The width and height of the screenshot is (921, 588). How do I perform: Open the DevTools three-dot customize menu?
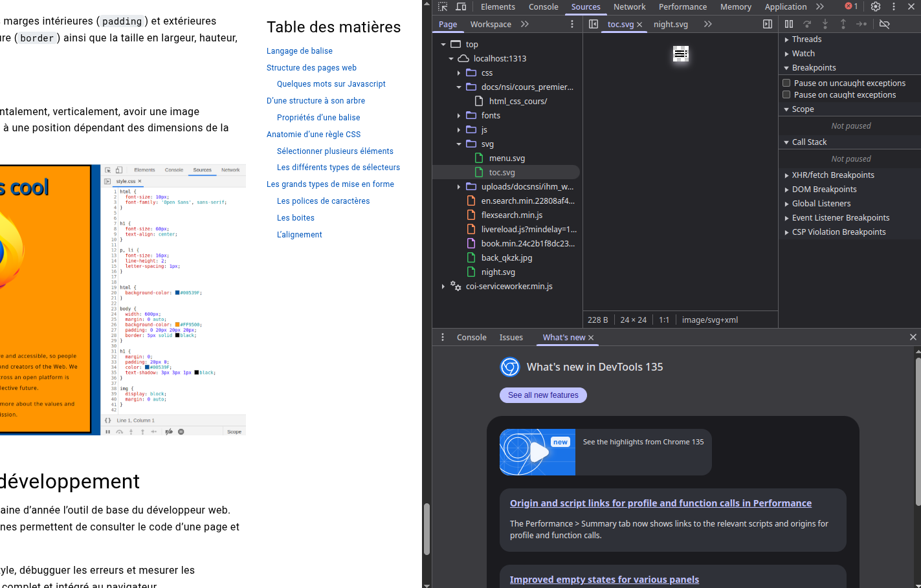click(x=894, y=6)
